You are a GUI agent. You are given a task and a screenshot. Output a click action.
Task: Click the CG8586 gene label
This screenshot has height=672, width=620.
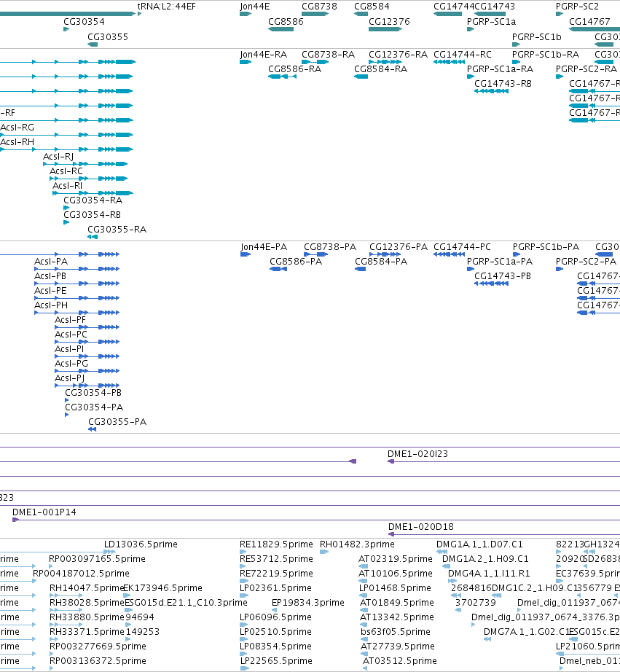tap(286, 21)
